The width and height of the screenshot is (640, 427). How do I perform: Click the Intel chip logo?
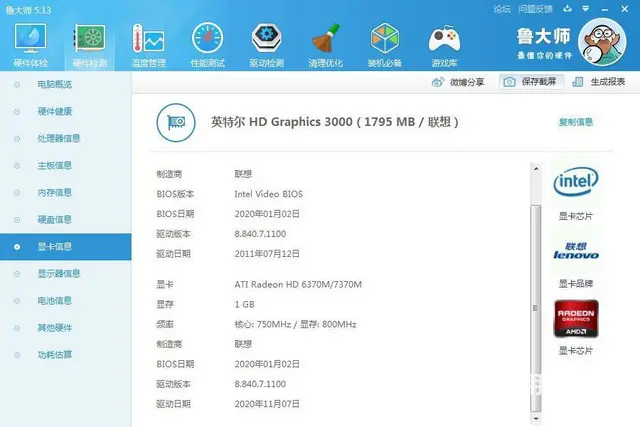[x=576, y=182]
